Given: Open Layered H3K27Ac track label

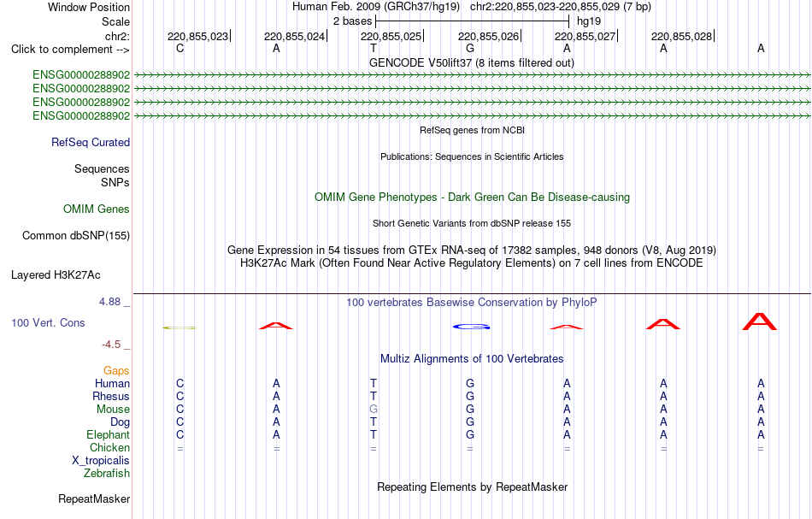Looking at the screenshot, I should pyautogui.click(x=56, y=275).
